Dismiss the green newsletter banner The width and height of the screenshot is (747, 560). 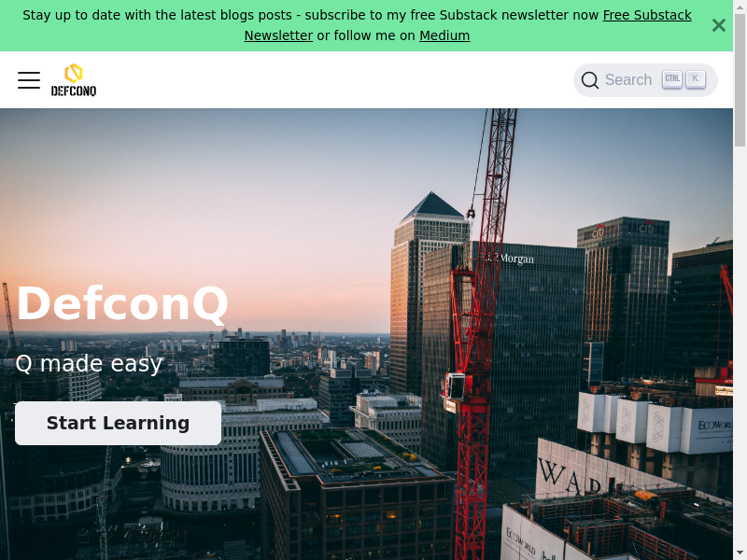(x=719, y=25)
